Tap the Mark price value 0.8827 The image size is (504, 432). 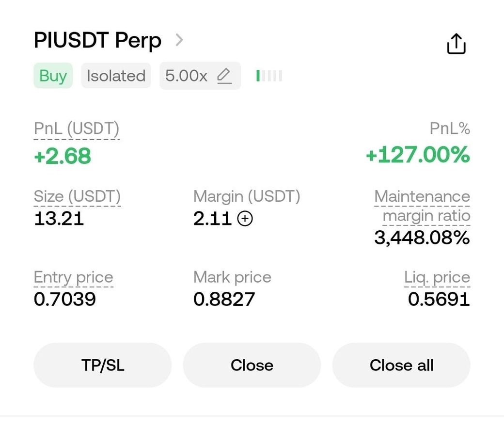click(224, 299)
